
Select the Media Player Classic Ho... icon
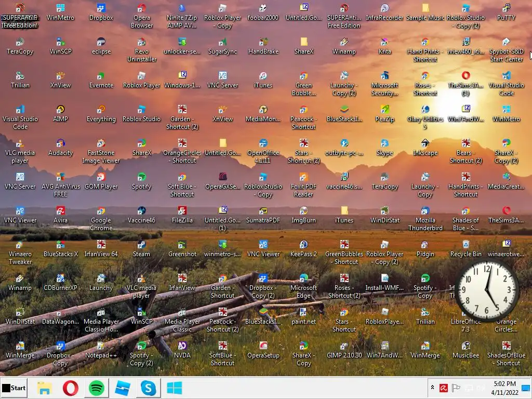[x=101, y=320]
